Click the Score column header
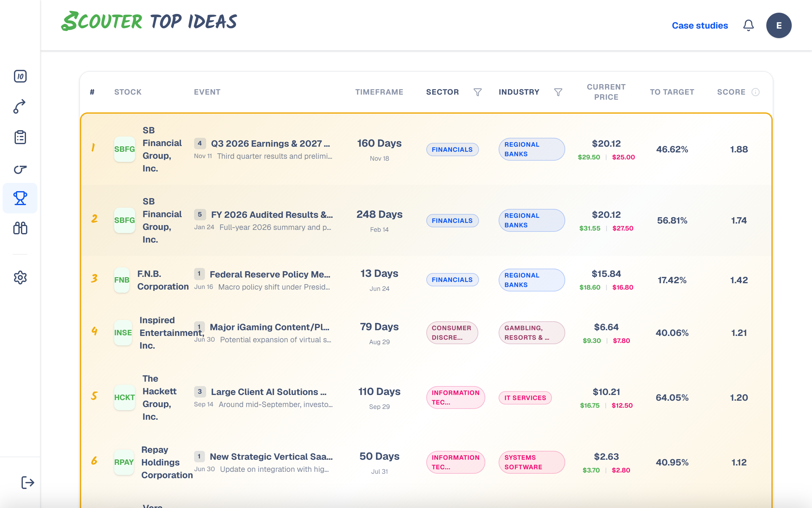This screenshot has width=812, height=508. click(731, 92)
